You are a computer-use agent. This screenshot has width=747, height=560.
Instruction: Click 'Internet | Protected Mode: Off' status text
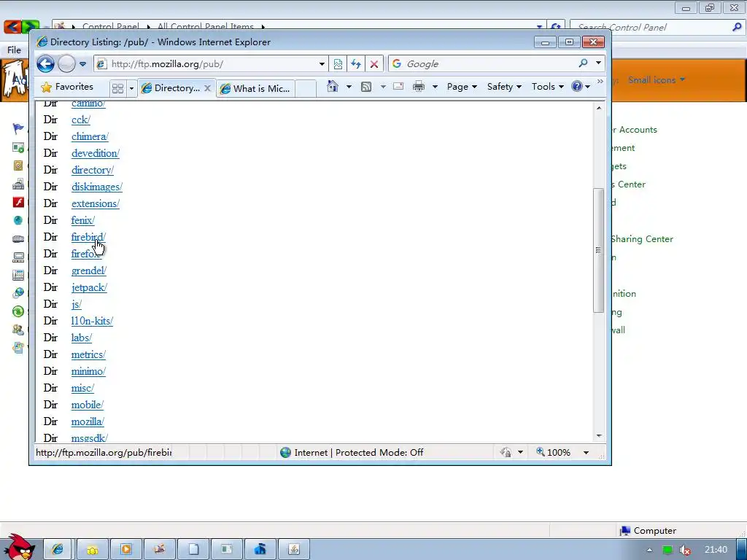(x=358, y=452)
